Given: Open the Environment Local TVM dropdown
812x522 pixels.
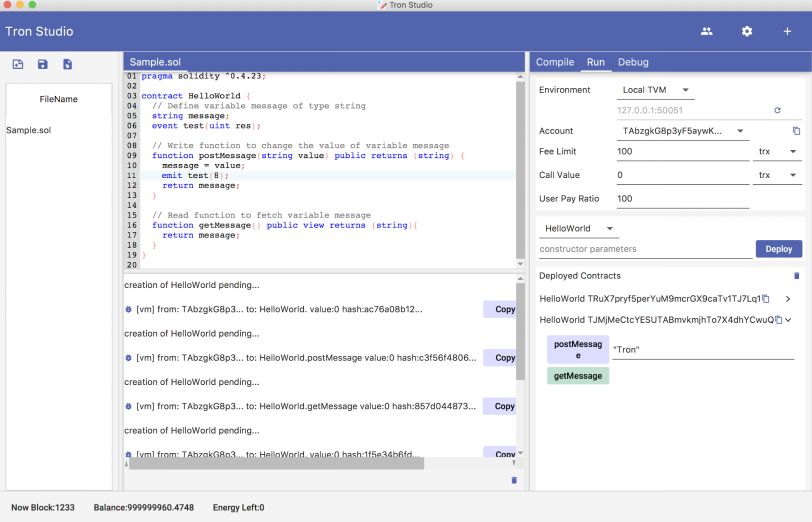Looking at the screenshot, I should (x=656, y=90).
